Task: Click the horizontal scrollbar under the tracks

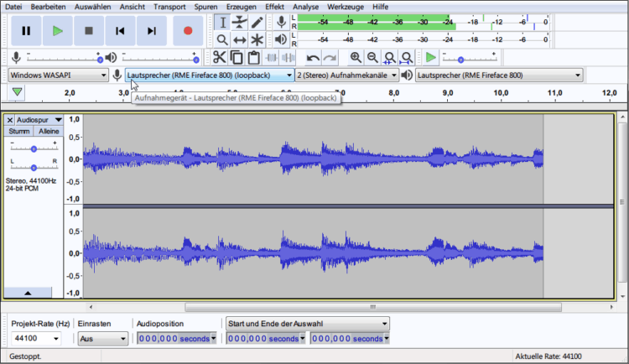Action: tap(373, 307)
